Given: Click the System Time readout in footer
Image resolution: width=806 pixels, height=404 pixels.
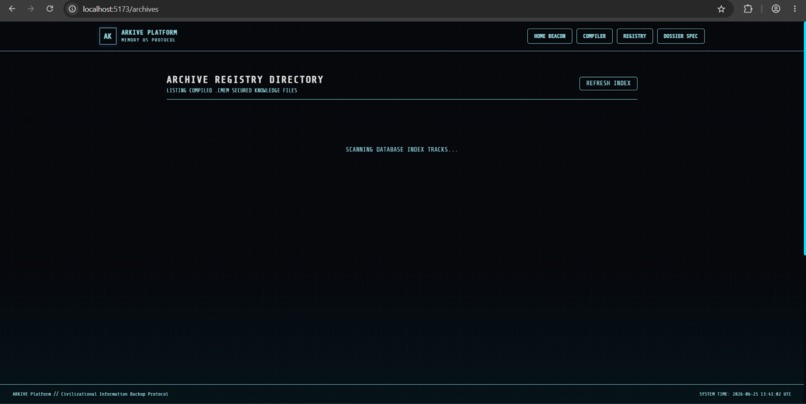Looking at the screenshot, I should point(745,394).
